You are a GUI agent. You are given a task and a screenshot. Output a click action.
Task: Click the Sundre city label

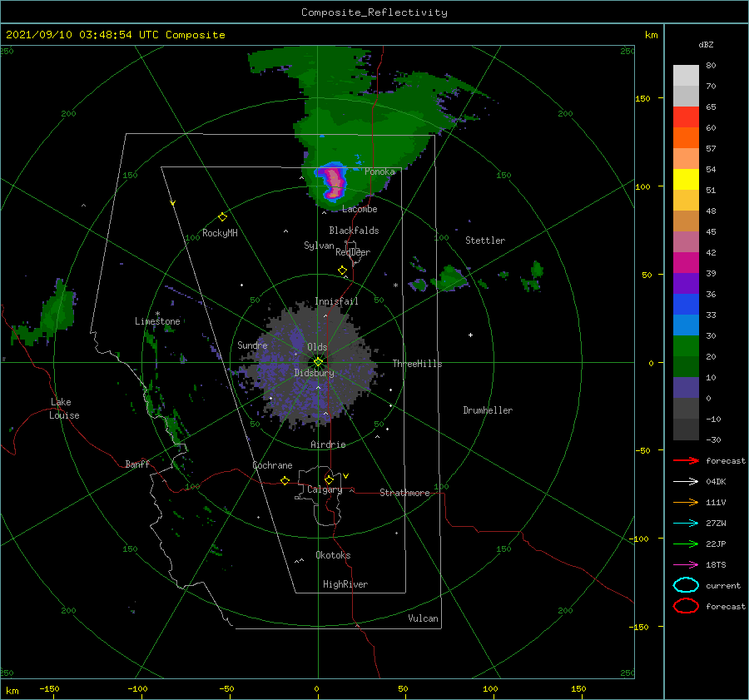(x=252, y=345)
